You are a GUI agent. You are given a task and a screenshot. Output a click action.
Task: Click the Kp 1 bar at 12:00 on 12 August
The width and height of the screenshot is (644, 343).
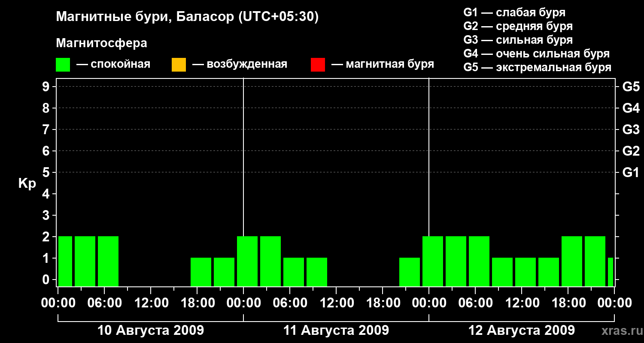[x=526, y=272]
